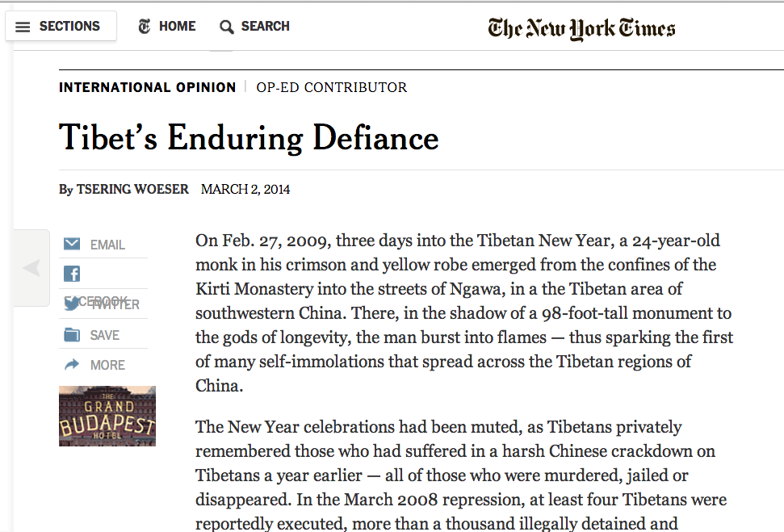The height and width of the screenshot is (532, 784).
Task: Share article via the Email envelope icon
Action: click(x=72, y=244)
